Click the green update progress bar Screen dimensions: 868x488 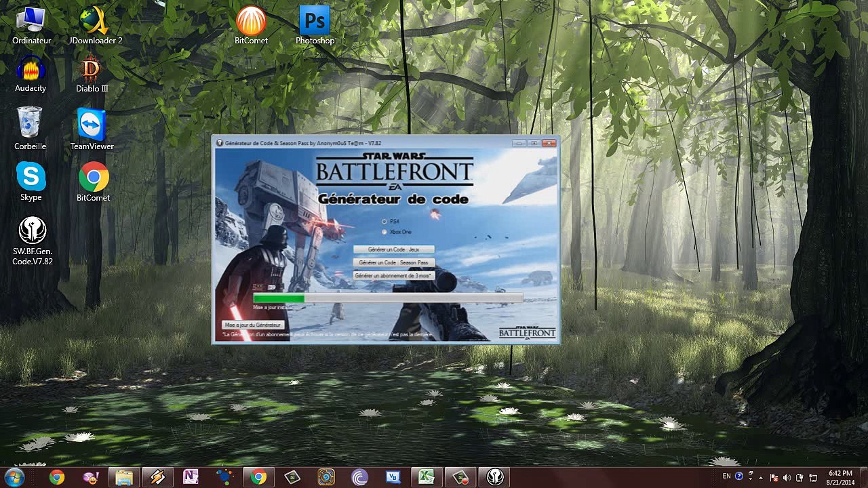(388, 298)
